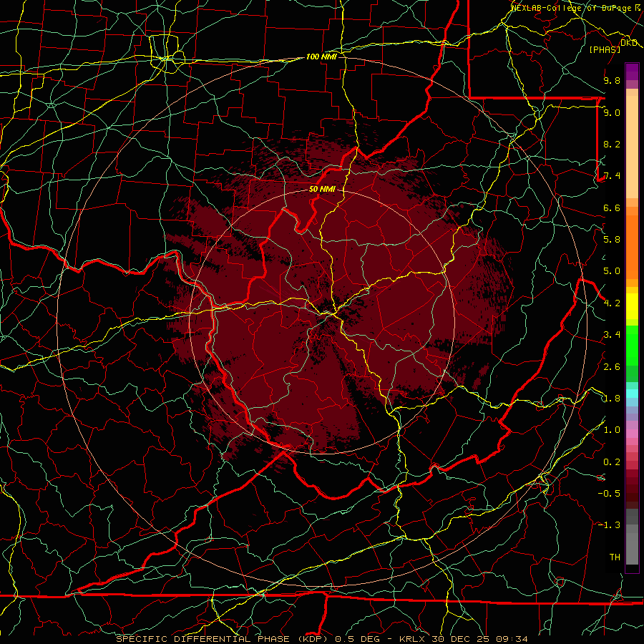644x644 pixels.
Task: Click the 1.8 value on the scale
Action: [612, 399]
